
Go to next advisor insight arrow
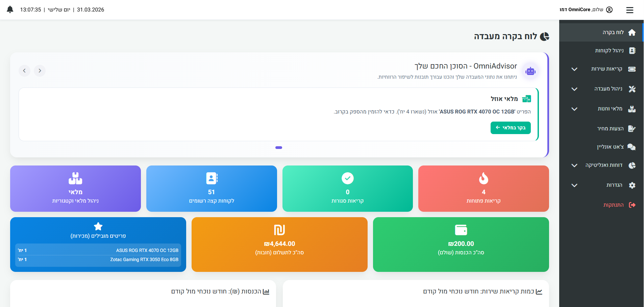coord(24,71)
